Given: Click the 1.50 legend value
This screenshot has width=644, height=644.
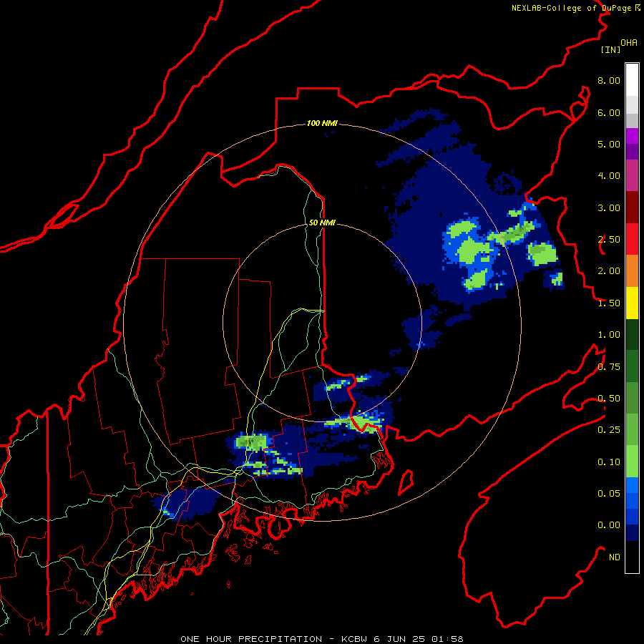Looking at the screenshot, I should pos(609,303).
